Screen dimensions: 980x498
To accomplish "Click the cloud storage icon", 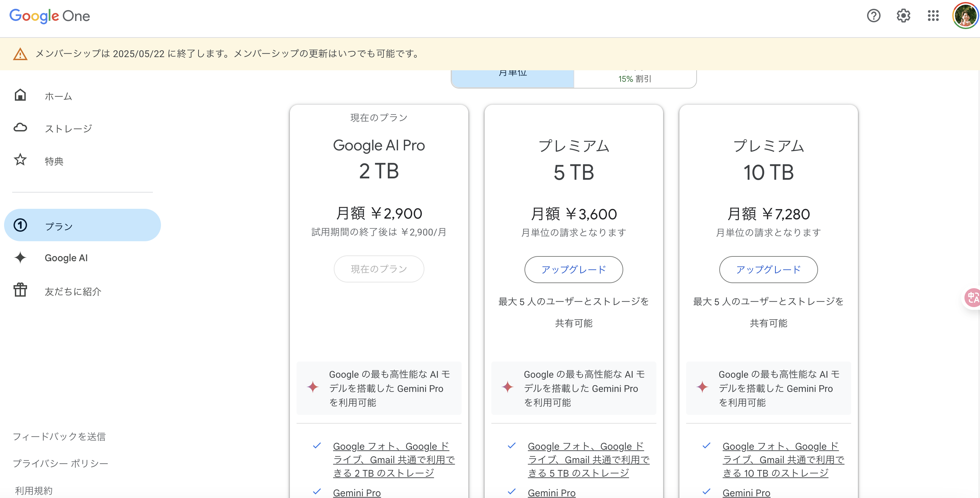I will [20, 128].
